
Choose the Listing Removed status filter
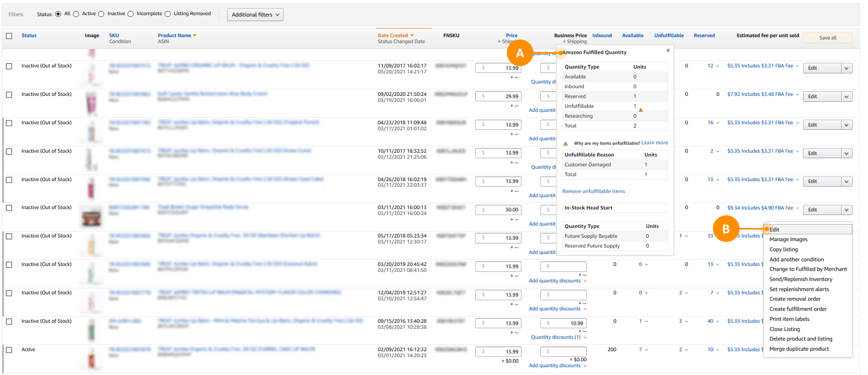pos(168,13)
